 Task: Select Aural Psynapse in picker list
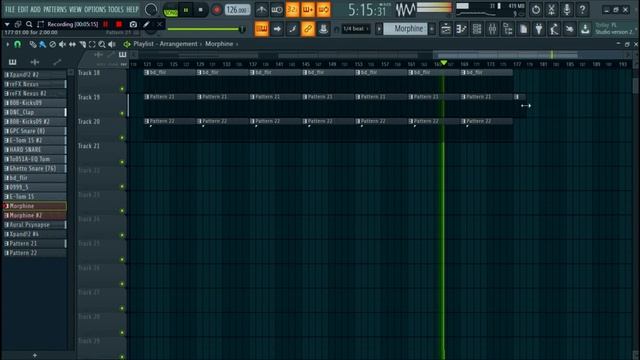pos(35,225)
